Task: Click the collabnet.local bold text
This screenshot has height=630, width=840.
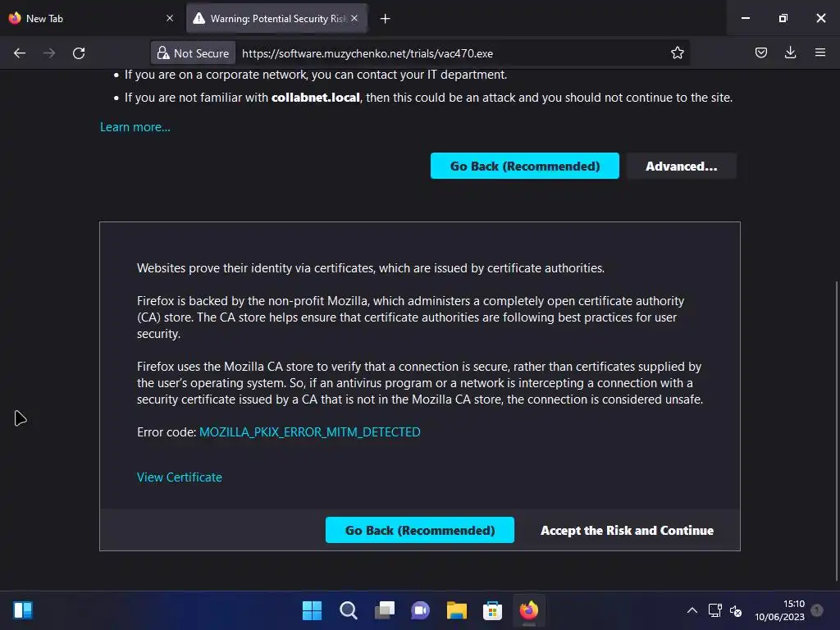Action: [316, 98]
